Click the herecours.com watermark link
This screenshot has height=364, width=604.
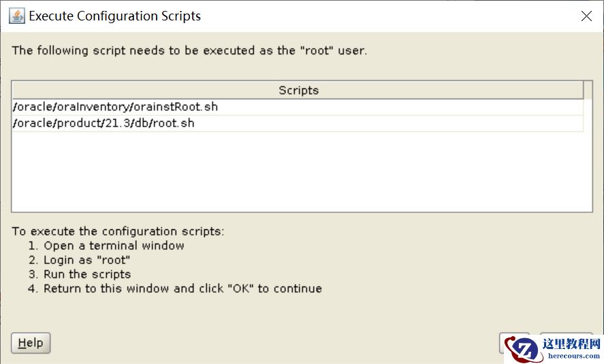point(571,355)
